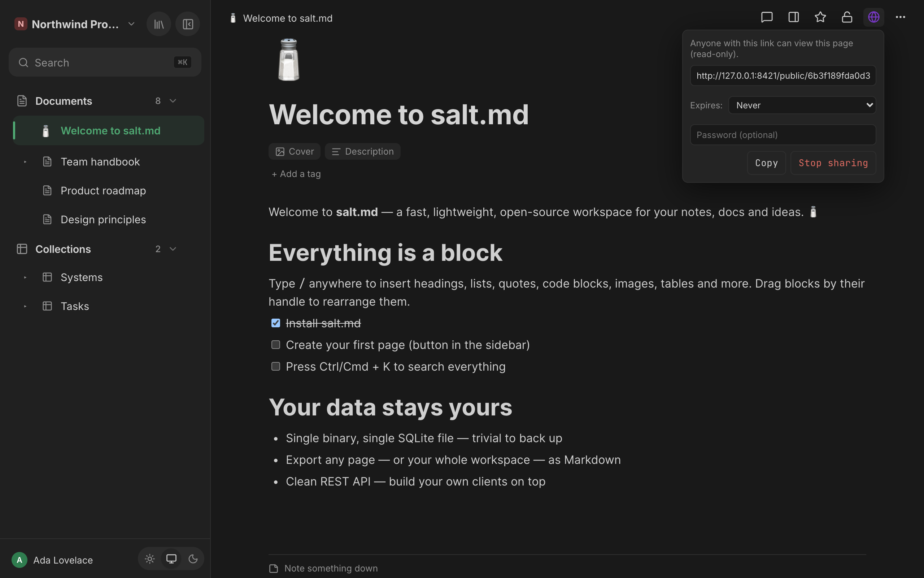Click the search magnifier icon

(24, 63)
